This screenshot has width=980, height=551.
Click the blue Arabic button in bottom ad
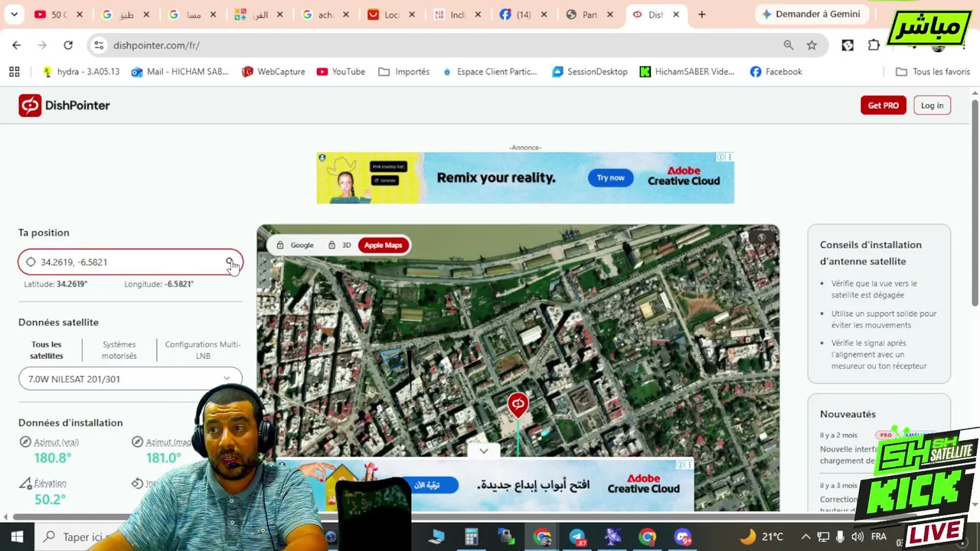click(432, 485)
